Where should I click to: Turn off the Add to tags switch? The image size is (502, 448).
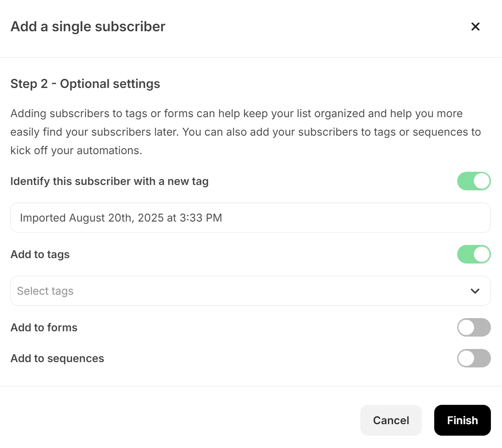click(x=474, y=254)
